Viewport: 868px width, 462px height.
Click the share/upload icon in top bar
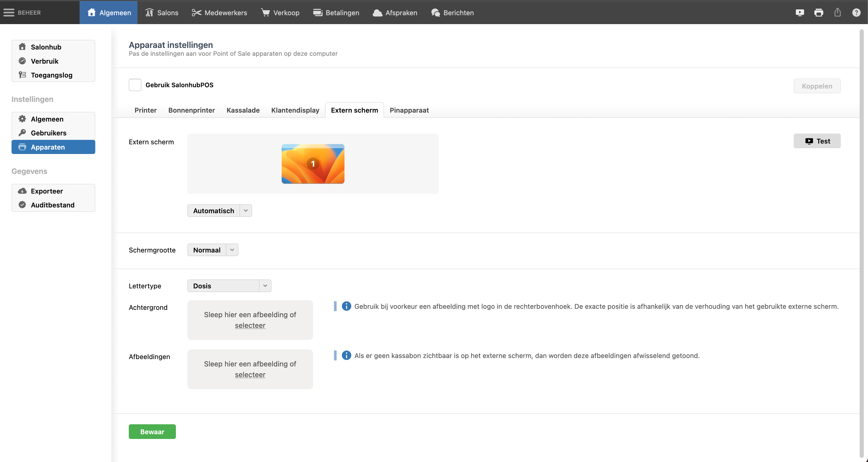click(837, 13)
